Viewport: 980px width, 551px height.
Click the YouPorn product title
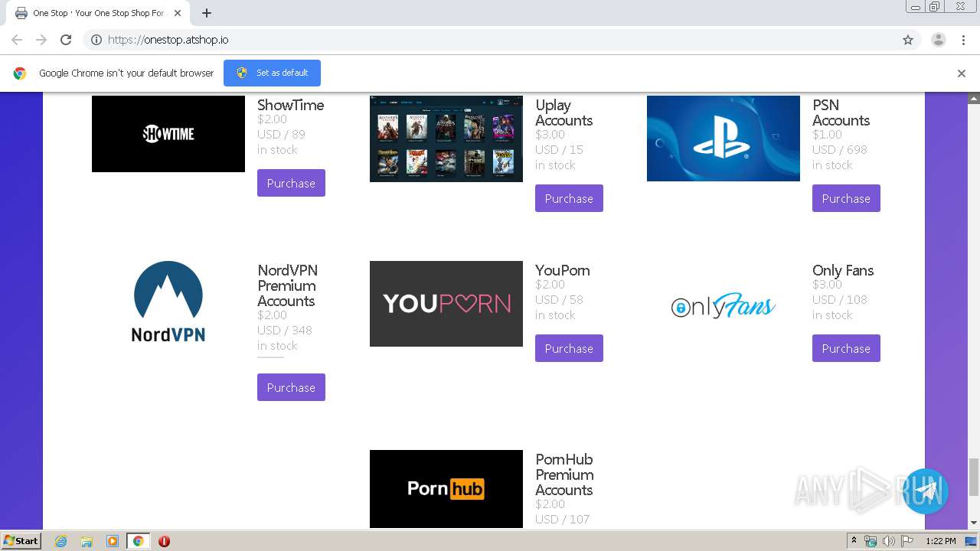point(563,270)
